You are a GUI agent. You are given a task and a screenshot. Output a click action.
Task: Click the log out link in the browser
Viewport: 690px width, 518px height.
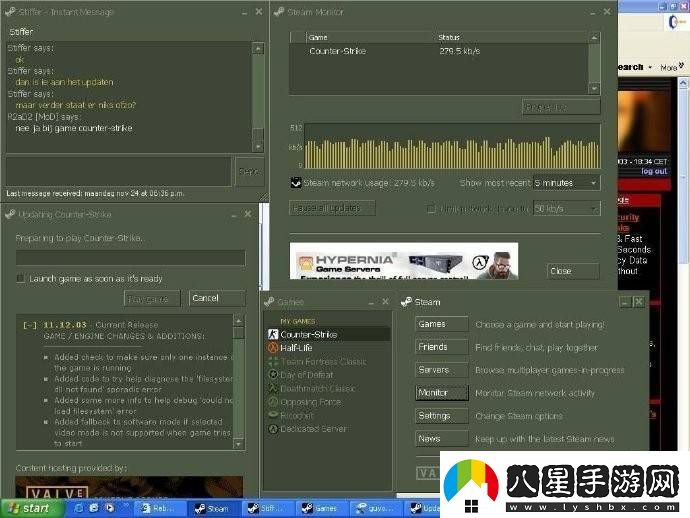(654, 171)
